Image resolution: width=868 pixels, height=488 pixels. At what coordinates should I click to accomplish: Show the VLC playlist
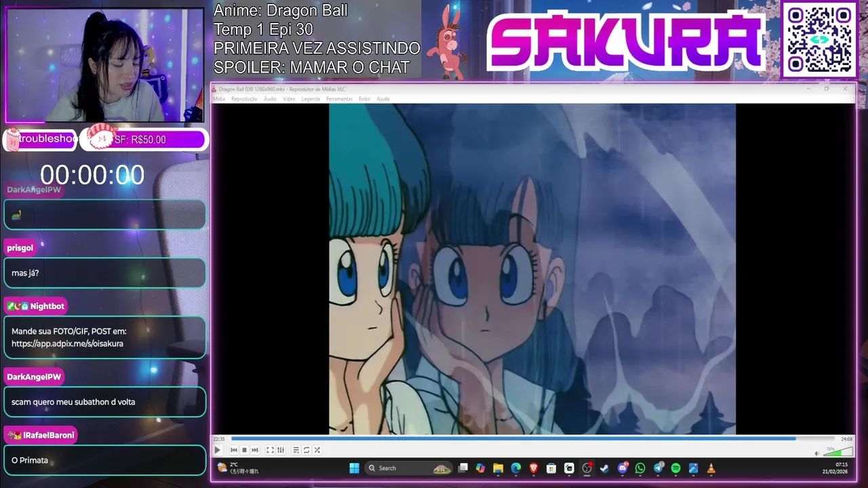[x=296, y=450]
